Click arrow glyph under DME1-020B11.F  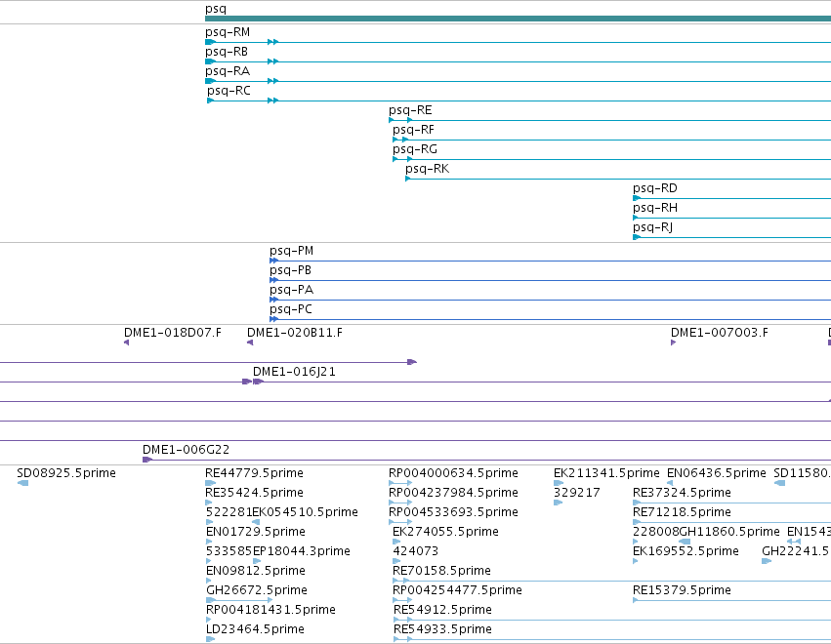tap(250, 342)
